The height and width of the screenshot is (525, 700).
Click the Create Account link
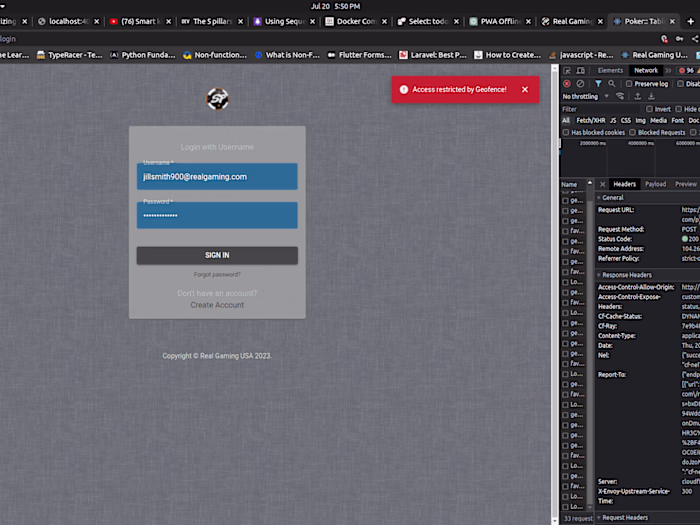[217, 305]
